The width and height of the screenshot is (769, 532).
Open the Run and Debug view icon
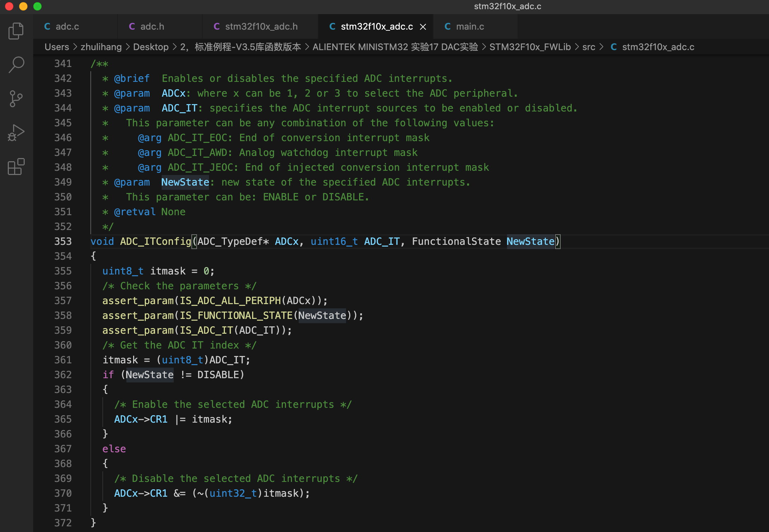pos(16,133)
